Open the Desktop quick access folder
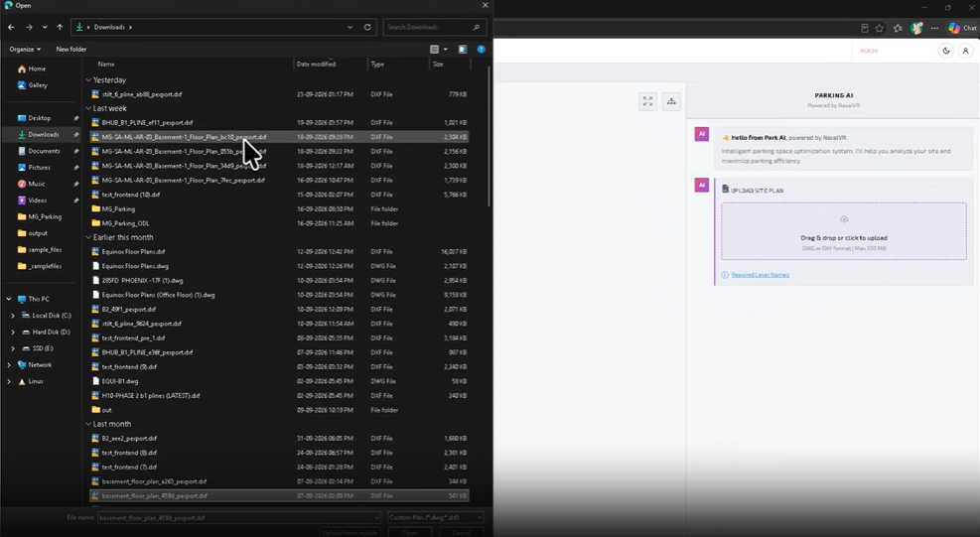This screenshot has height=537, width=980. pyautogui.click(x=40, y=117)
